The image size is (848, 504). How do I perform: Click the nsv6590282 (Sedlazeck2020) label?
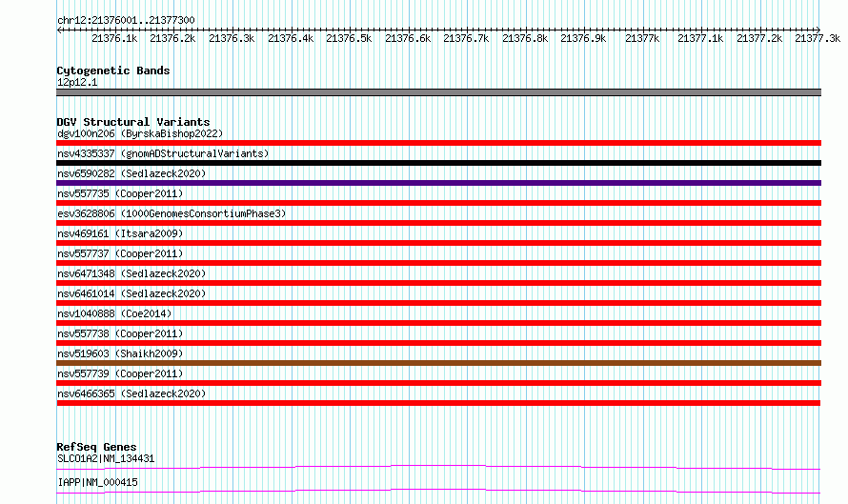[x=131, y=173]
